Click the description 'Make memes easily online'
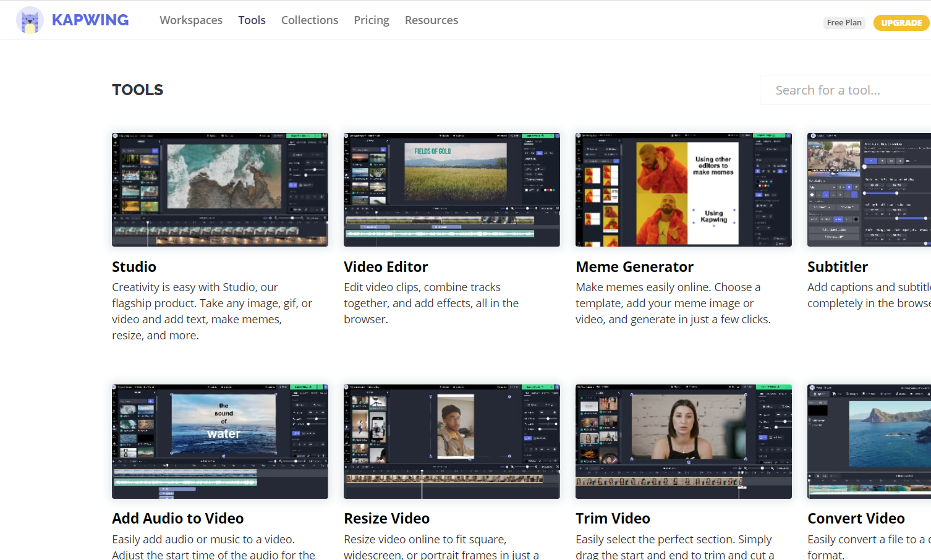 point(673,303)
